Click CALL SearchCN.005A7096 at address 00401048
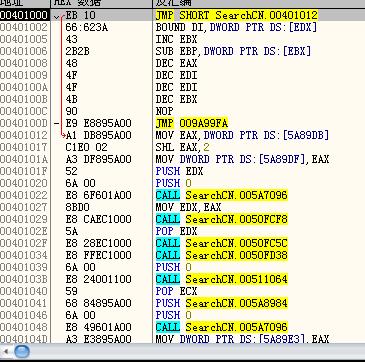Screen dimensions: 365x363 pyautogui.click(x=221, y=327)
